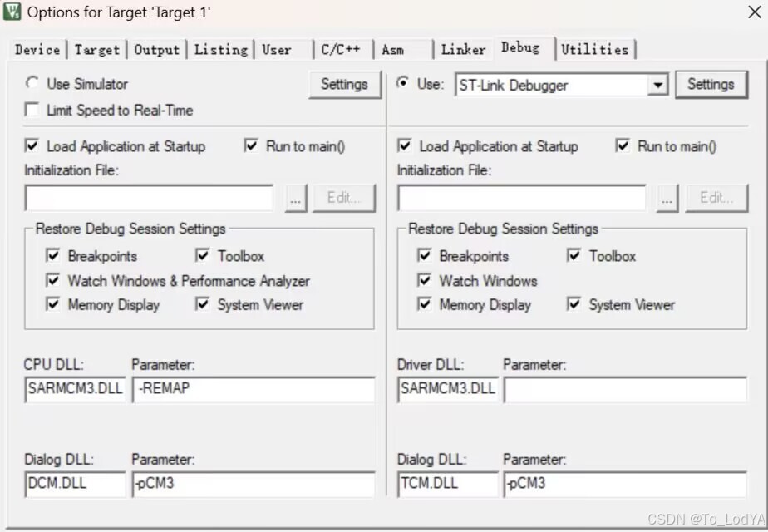The width and height of the screenshot is (768, 532).
Task: Click the -REMAP parameter field
Action: pyautogui.click(x=254, y=390)
